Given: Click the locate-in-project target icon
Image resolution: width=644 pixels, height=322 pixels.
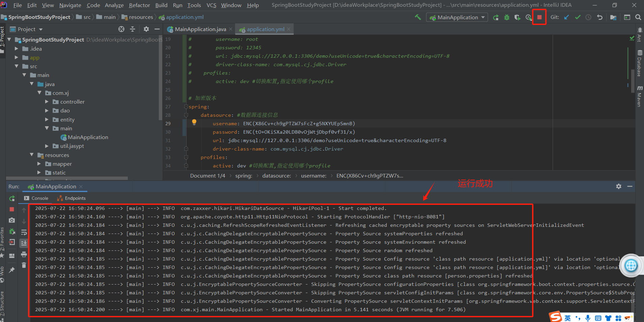Looking at the screenshot, I should pyautogui.click(x=121, y=29).
